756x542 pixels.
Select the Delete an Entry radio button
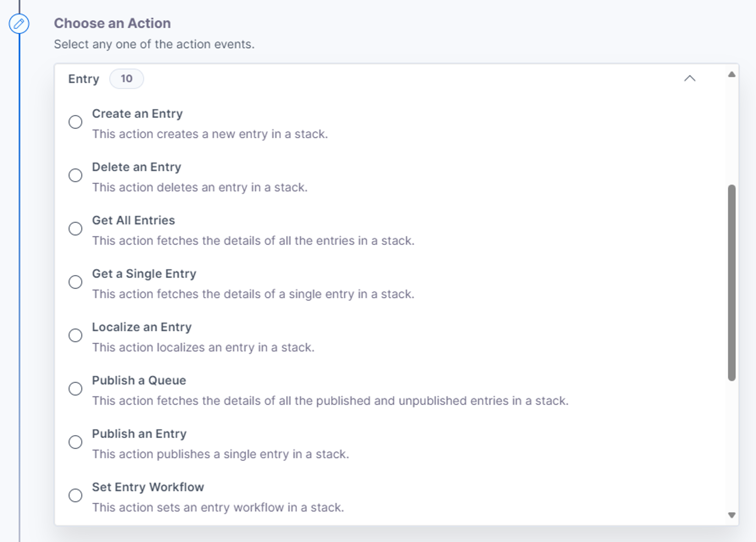click(x=75, y=175)
